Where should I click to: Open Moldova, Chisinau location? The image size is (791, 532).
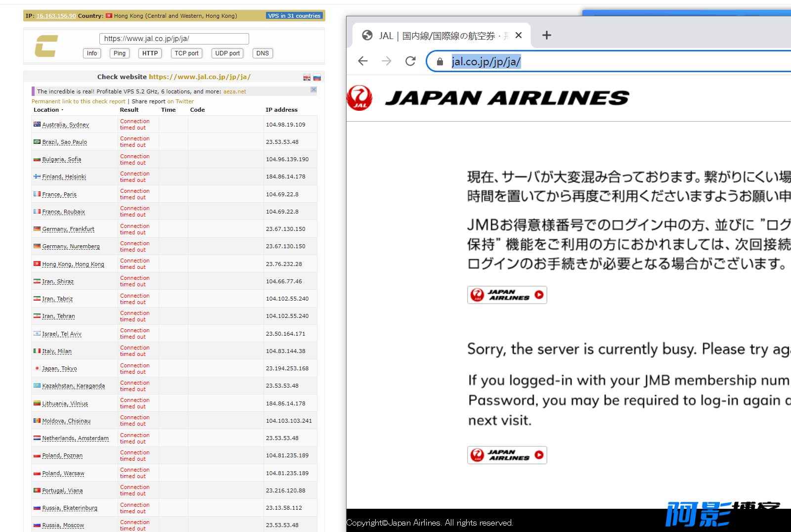pyautogui.click(x=66, y=421)
